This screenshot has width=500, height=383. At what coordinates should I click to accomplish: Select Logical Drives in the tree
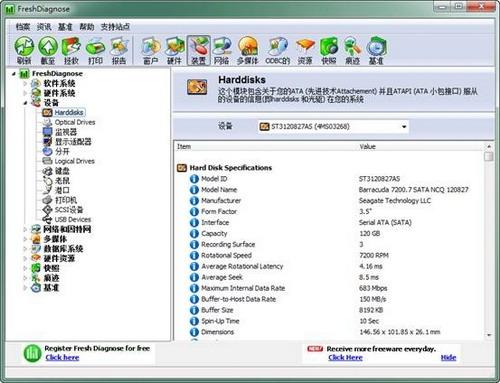(74, 161)
